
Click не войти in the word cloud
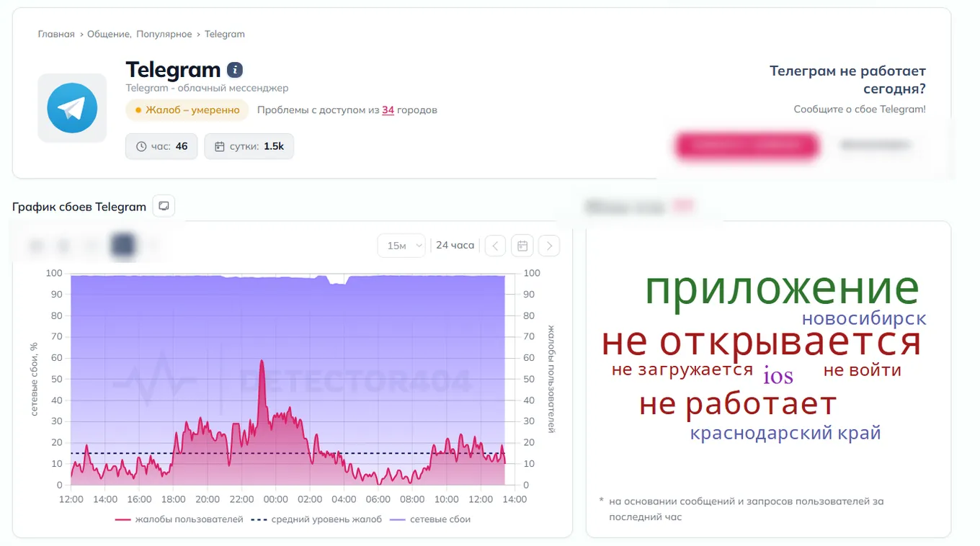pos(863,370)
